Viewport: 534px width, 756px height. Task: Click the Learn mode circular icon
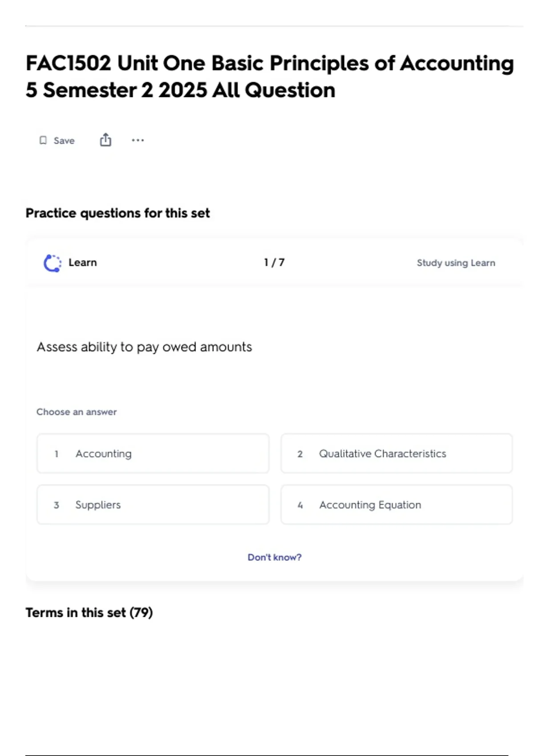(53, 263)
